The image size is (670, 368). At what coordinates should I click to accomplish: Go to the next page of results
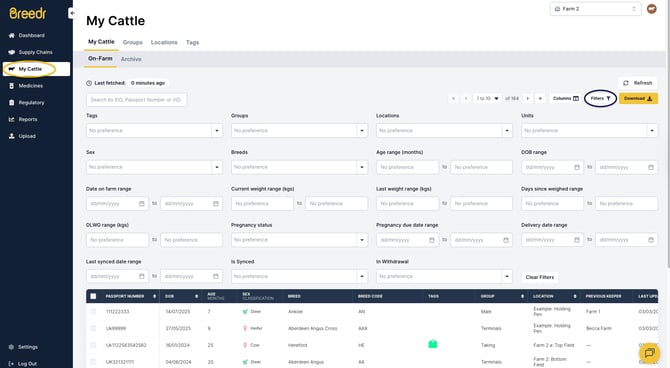[x=528, y=98]
